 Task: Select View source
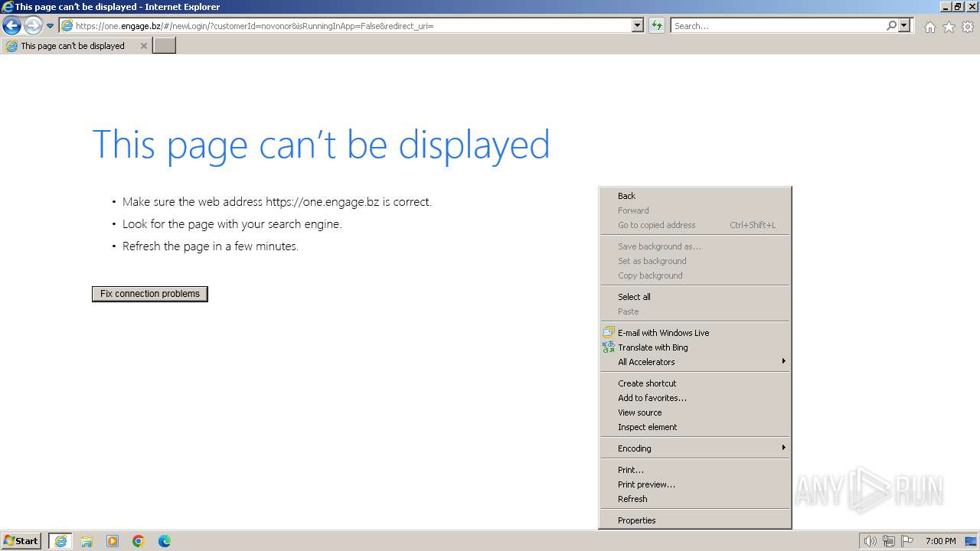pos(695,412)
